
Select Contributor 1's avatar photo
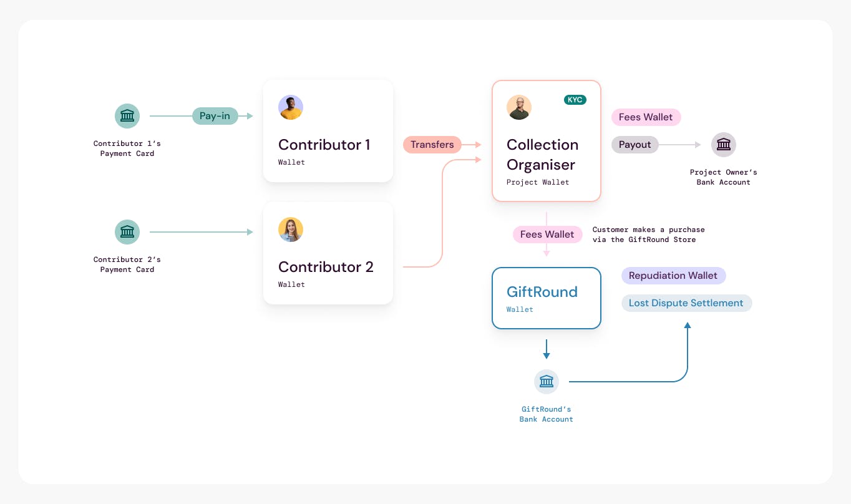tap(291, 107)
